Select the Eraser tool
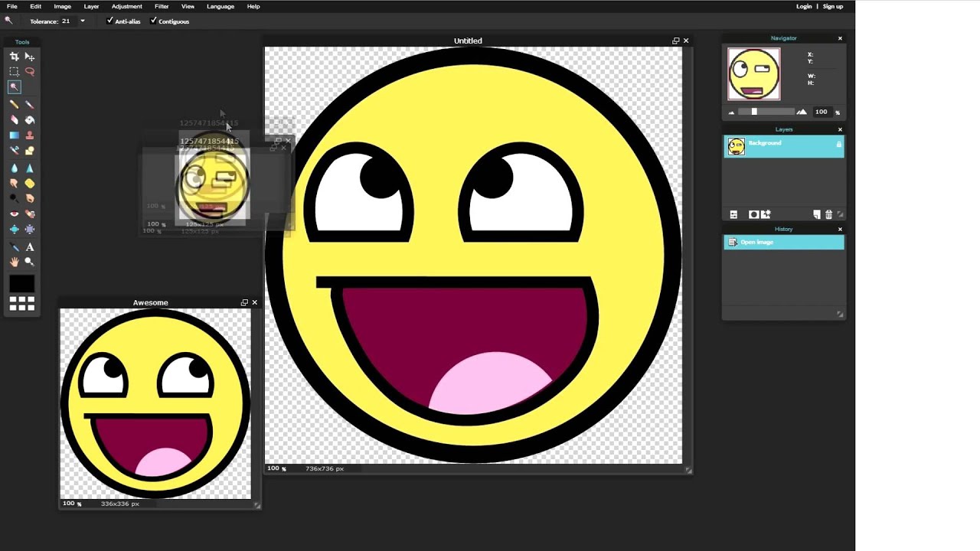Viewport: 980px width, 551px height. click(14, 119)
